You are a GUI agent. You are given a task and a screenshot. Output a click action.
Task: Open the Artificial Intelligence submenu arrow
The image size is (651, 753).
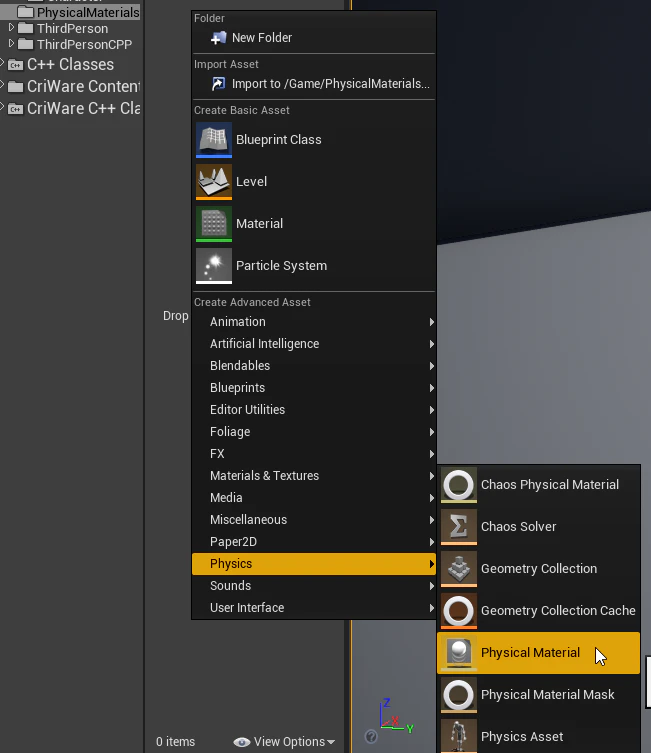(432, 344)
